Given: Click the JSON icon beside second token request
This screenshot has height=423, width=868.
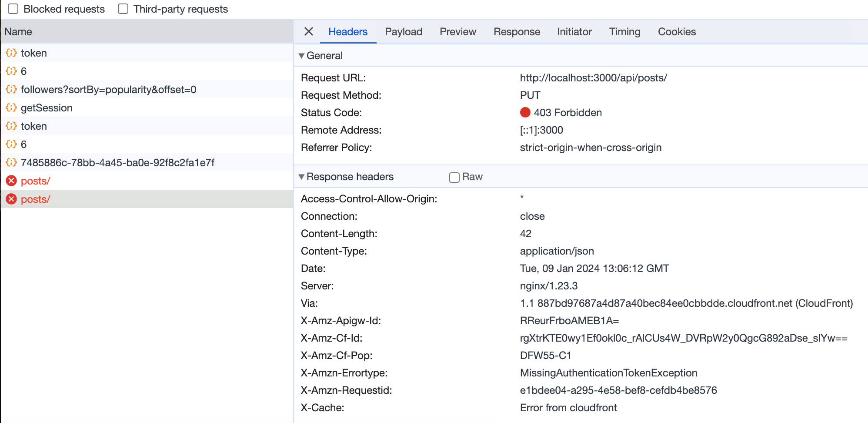Looking at the screenshot, I should pyautogui.click(x=11, y=126).
